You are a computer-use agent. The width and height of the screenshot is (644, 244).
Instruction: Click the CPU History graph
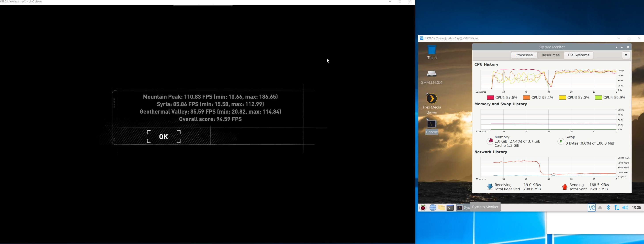548,80
